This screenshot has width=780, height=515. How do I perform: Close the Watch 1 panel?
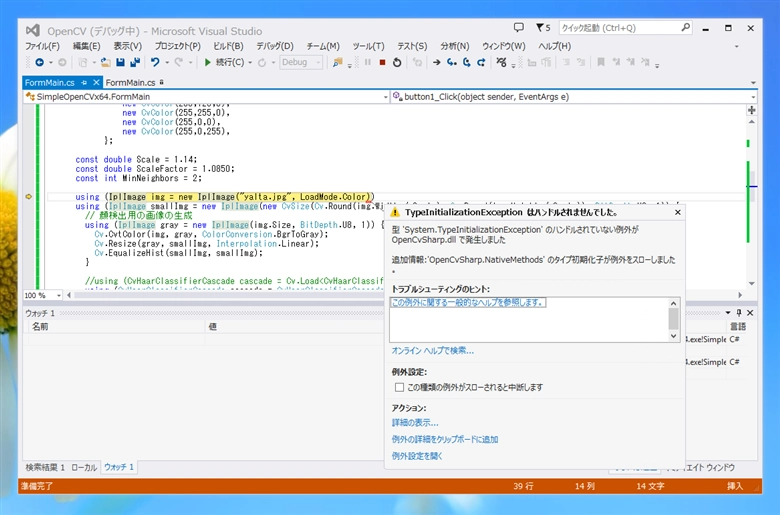tap(750, 312)
